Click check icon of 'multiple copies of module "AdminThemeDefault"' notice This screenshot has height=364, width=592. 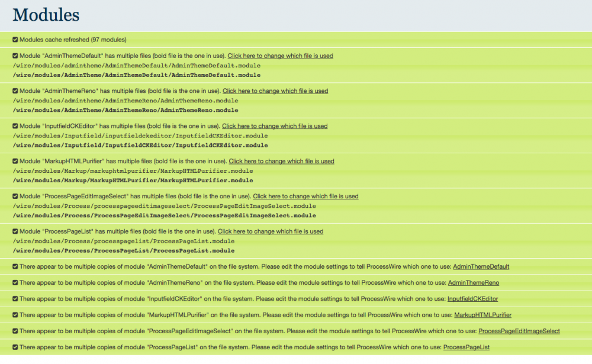click(15, 266)
